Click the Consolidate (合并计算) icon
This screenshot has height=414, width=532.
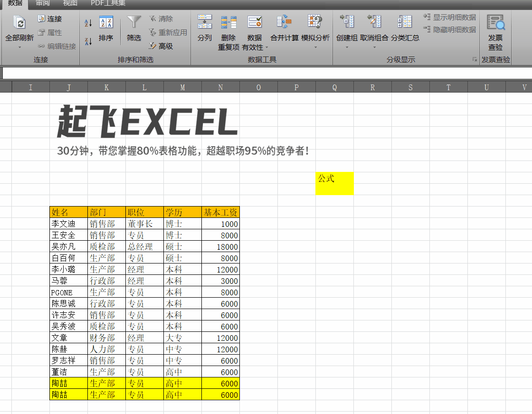[284, 22]
